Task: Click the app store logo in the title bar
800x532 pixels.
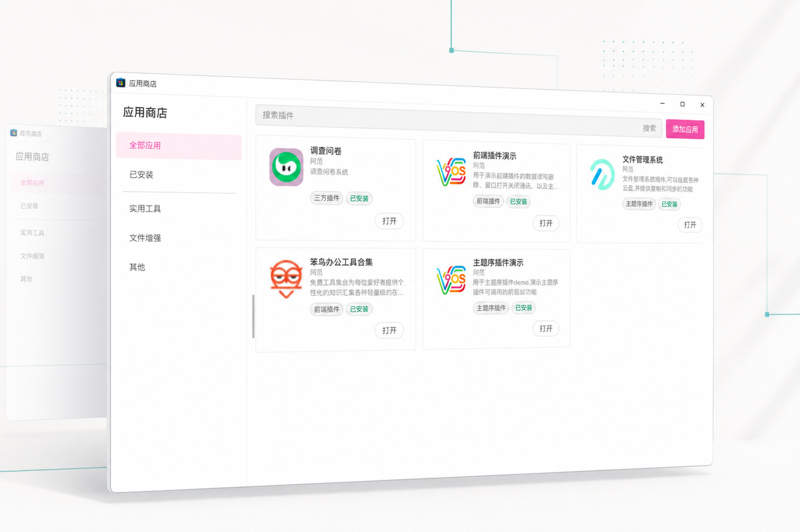Action: (121, 83)
